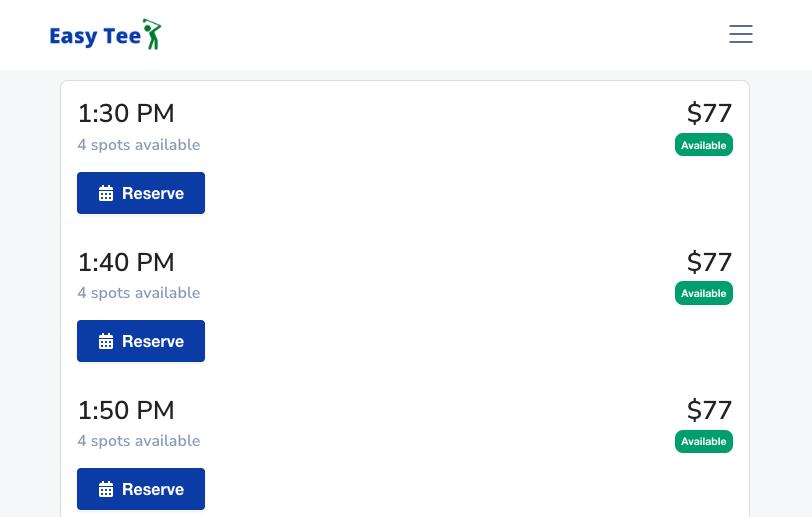This screenshot has width=812, height=517.
Task: Click the $77 price for 1:50 PM
Action: 709,410
